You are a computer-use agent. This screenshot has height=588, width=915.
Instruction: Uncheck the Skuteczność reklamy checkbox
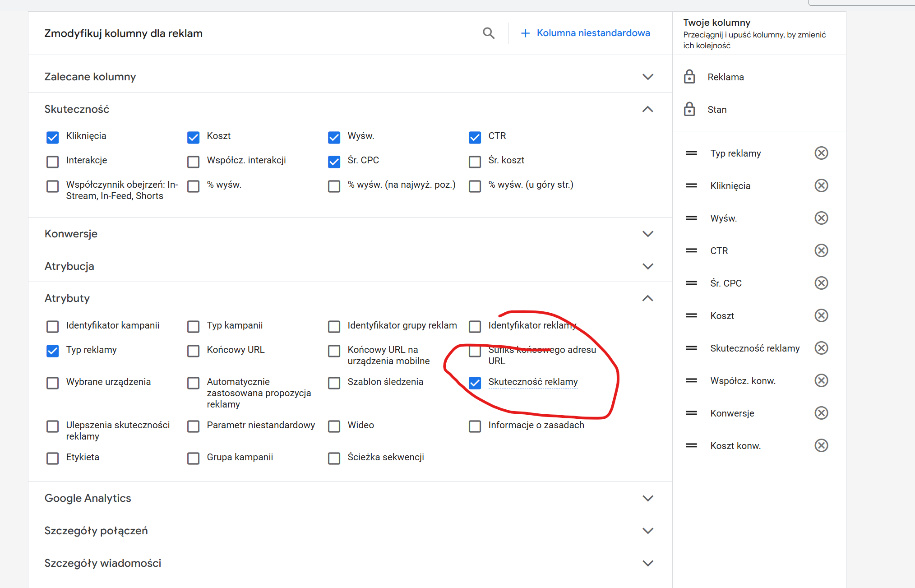(475, 383)
